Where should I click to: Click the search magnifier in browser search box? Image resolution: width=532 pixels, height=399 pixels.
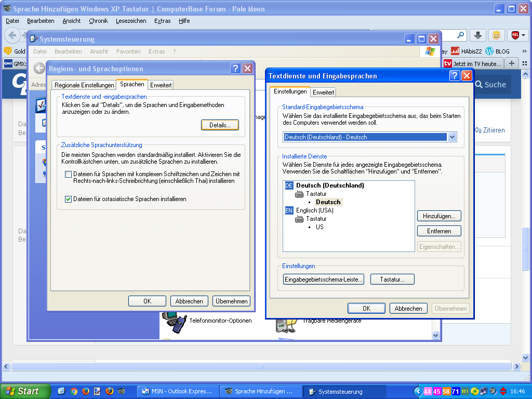point(460,35)
